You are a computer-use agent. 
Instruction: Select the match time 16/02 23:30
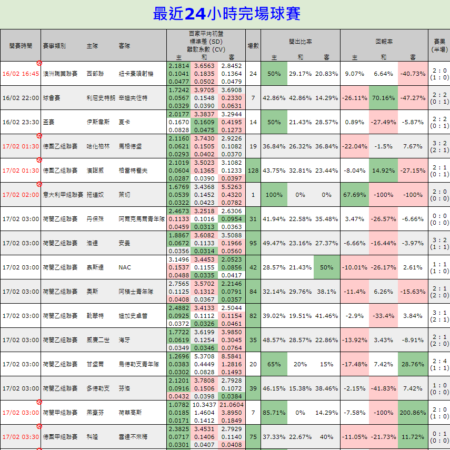(21, 122)
